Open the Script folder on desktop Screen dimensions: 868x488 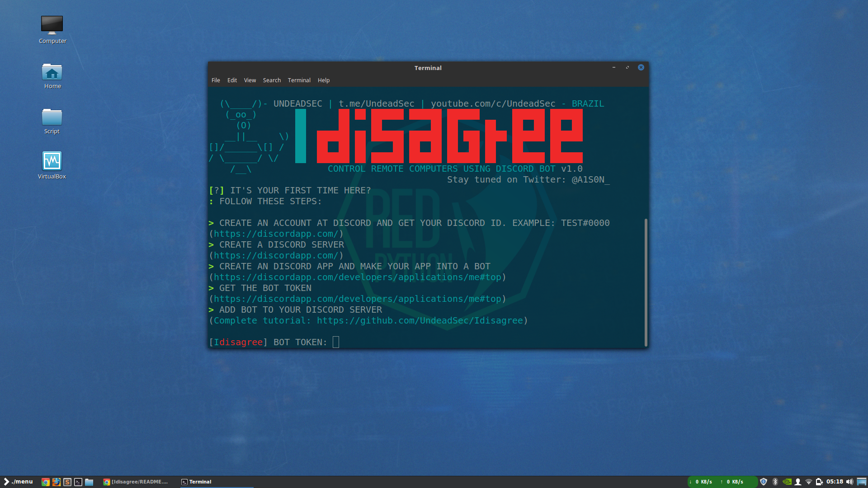52,121
